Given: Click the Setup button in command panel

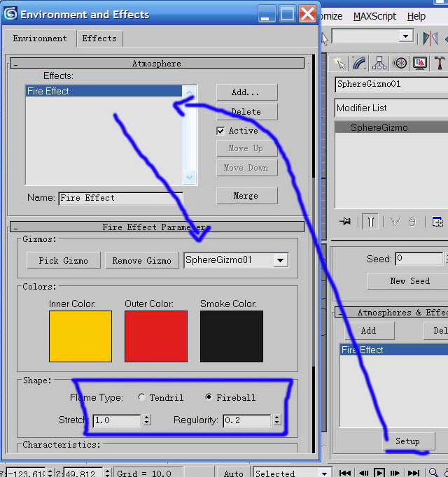Looking at the screenshot, I should click(x=409, y=441).
